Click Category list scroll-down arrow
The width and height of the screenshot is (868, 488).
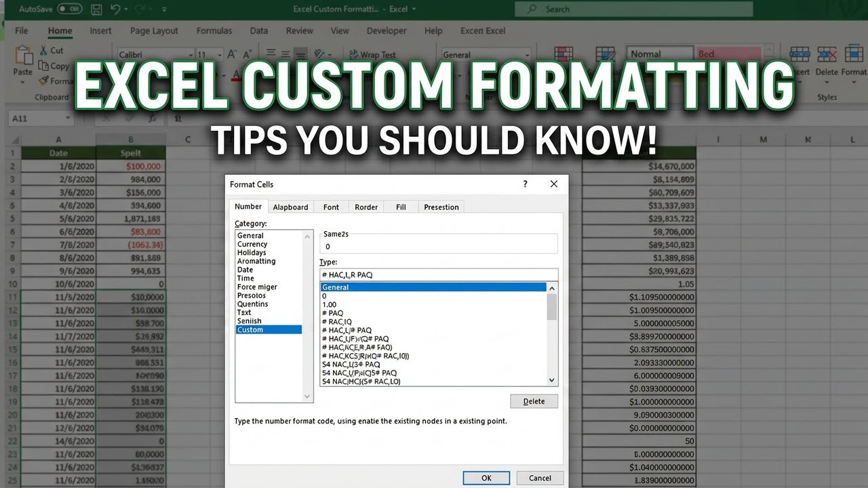coord(308,396)
